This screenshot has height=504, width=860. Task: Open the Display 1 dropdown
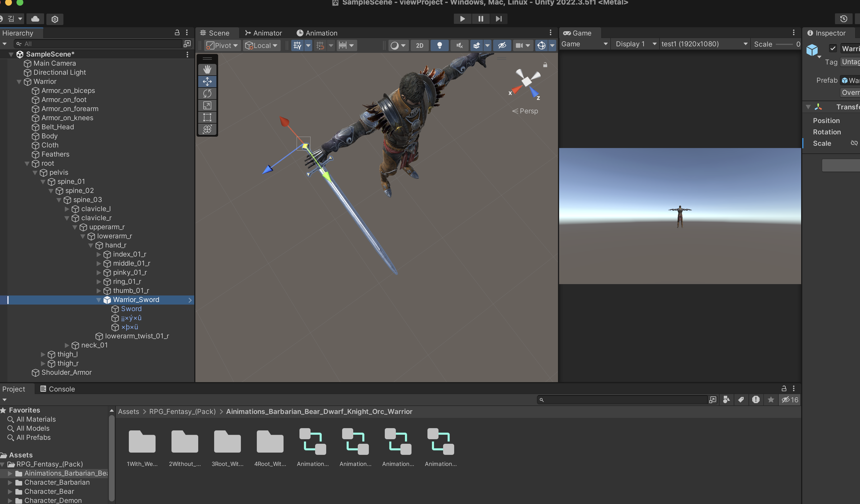pyautogui.click(x=635, y=44)
